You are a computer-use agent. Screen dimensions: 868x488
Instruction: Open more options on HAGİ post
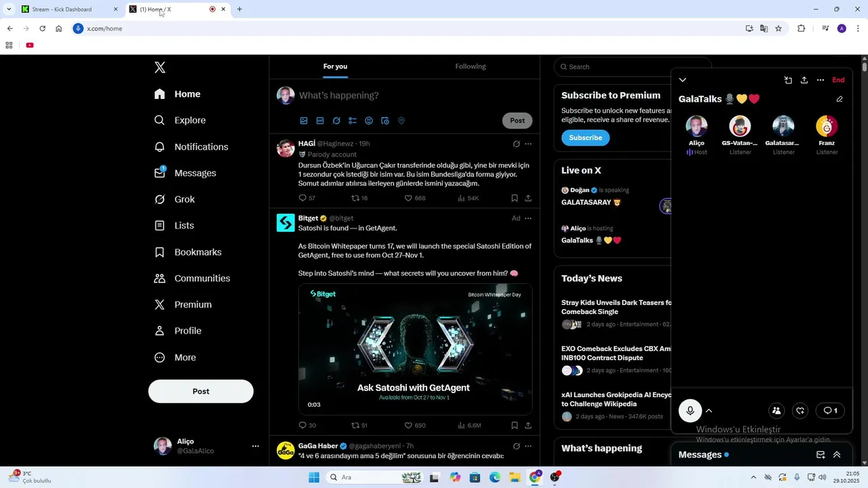[528, 144]
